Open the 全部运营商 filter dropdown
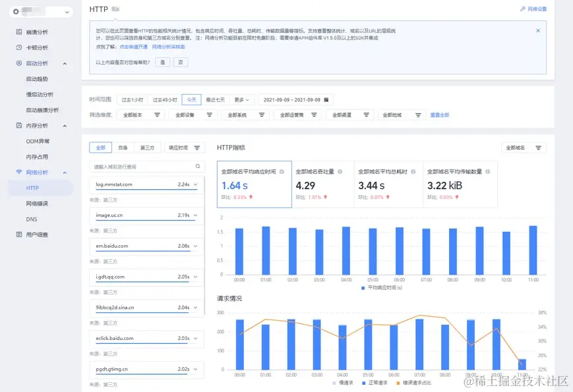Screen dimensions: 573x392 298,115
